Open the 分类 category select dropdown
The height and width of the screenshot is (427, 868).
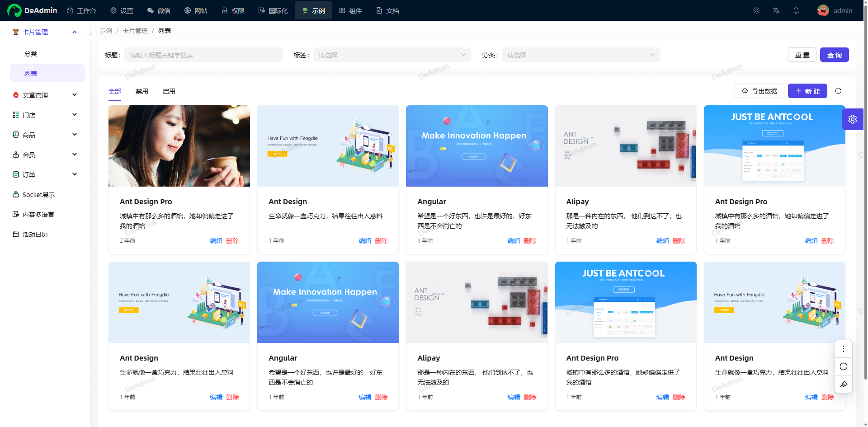point(580,55)
